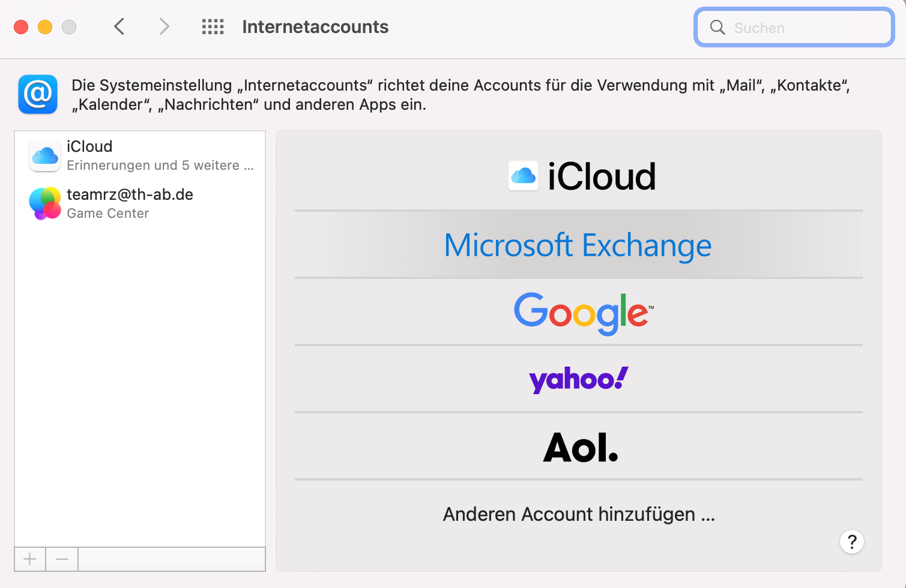Focus the Suchen search field
Screen dimensions: 906x588
click(794, 27)
